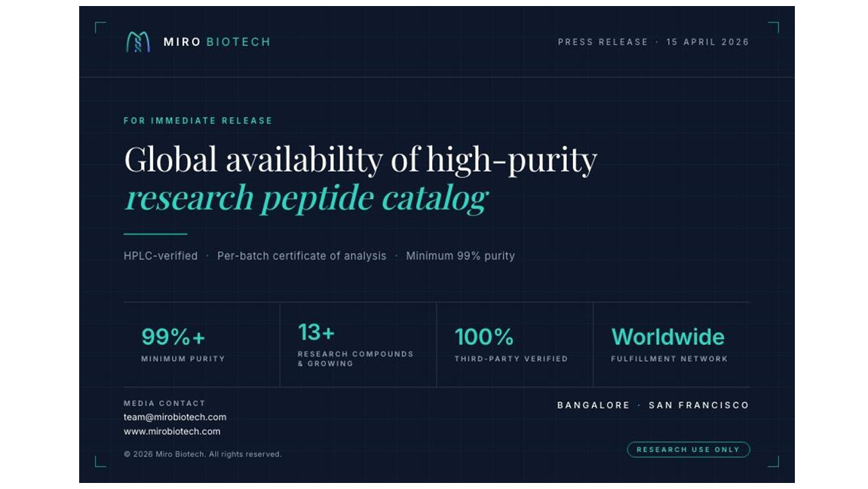The width and height of the screenshot is (868, 489).
Task: Click the 2026 copyright notice
Action: 202,454
